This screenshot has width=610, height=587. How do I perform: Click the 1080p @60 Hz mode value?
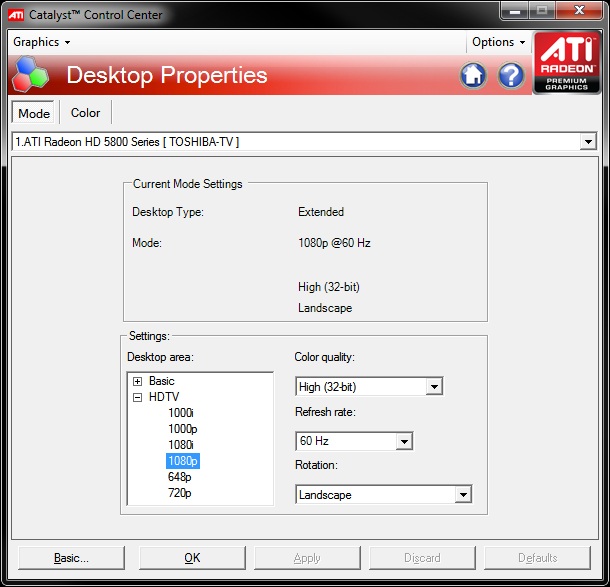tap(334, 243)
